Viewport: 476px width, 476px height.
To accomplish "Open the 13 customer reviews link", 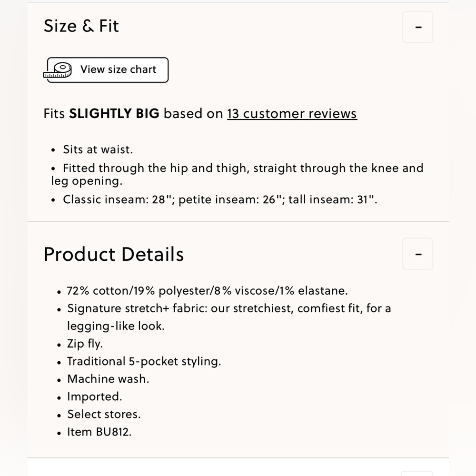I will pyautogui.click(x=292, y=114).
